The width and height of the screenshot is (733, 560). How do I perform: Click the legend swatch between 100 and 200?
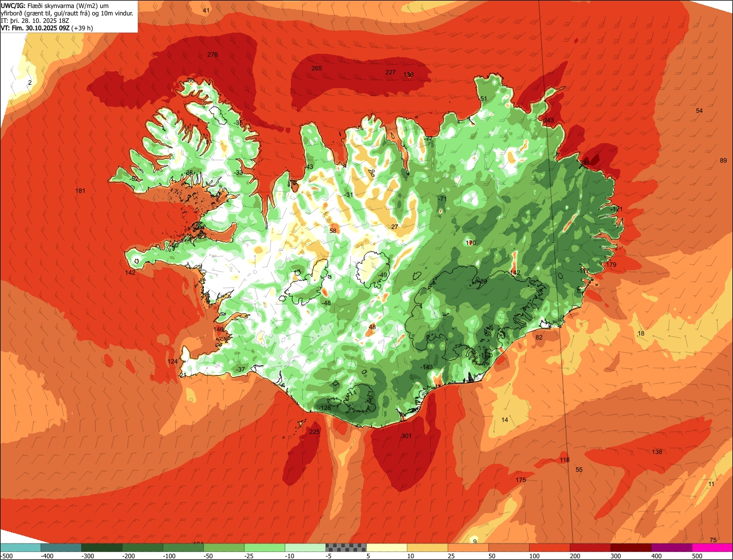tap(549, 547)
